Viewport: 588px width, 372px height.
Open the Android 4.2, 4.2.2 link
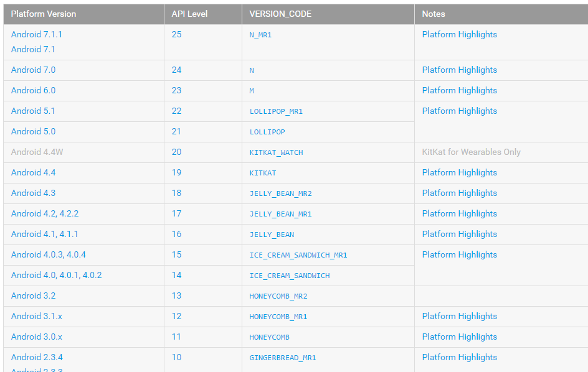point(45,214)
